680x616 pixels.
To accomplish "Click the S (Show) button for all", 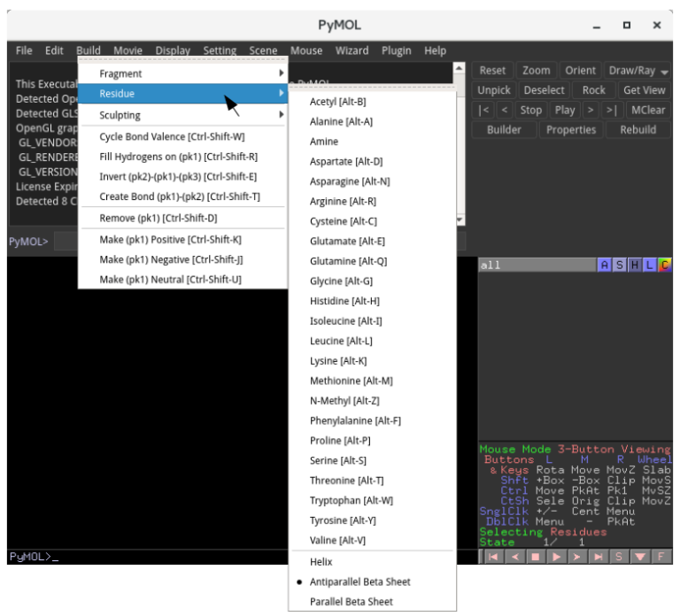I will coord(619,265).
